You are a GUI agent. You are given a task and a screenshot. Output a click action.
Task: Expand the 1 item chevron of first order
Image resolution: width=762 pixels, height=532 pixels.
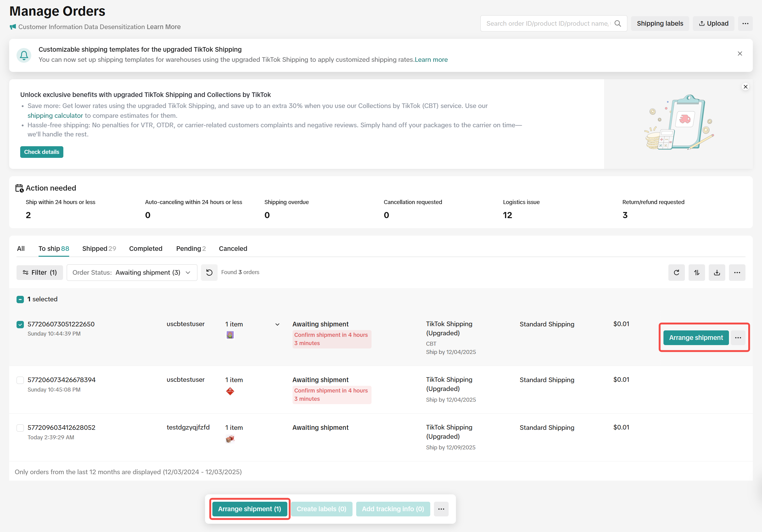(278, 324)
